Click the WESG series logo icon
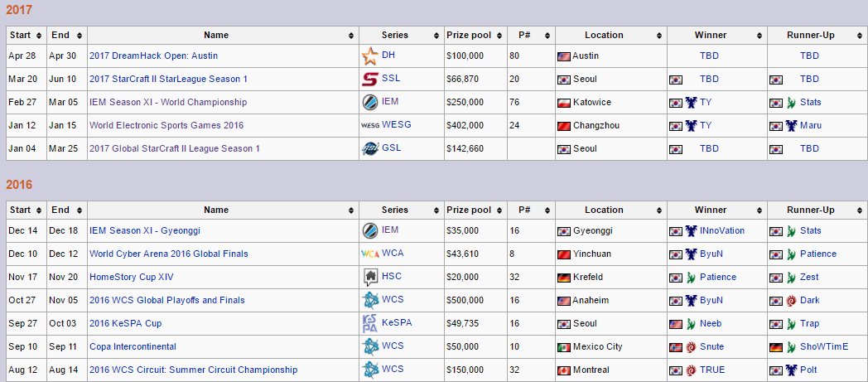The image size is (868, 382). click(x=369, y=126)
